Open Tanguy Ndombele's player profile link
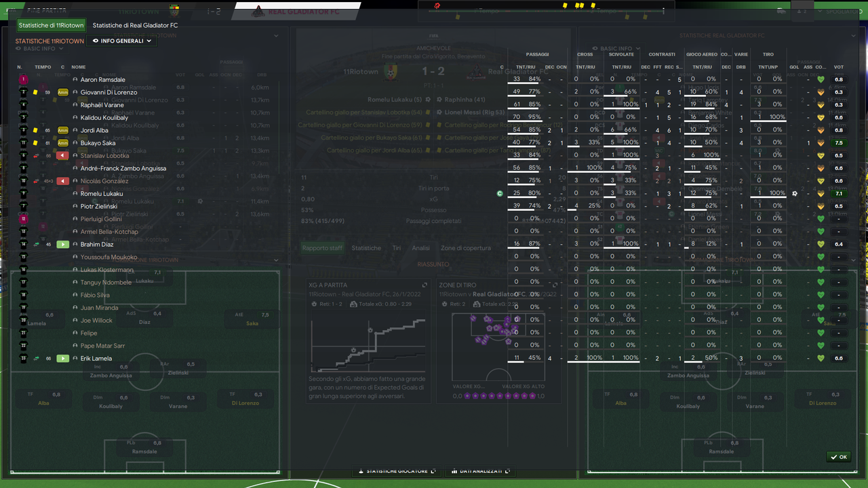 pyautogui.click(x=106, y=282)
